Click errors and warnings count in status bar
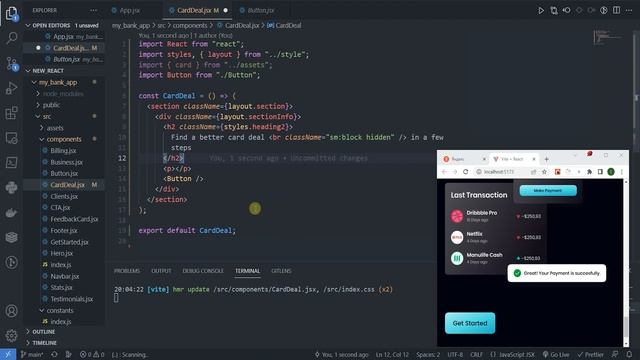Screen dimensions: 640x360 pos(92,354)
